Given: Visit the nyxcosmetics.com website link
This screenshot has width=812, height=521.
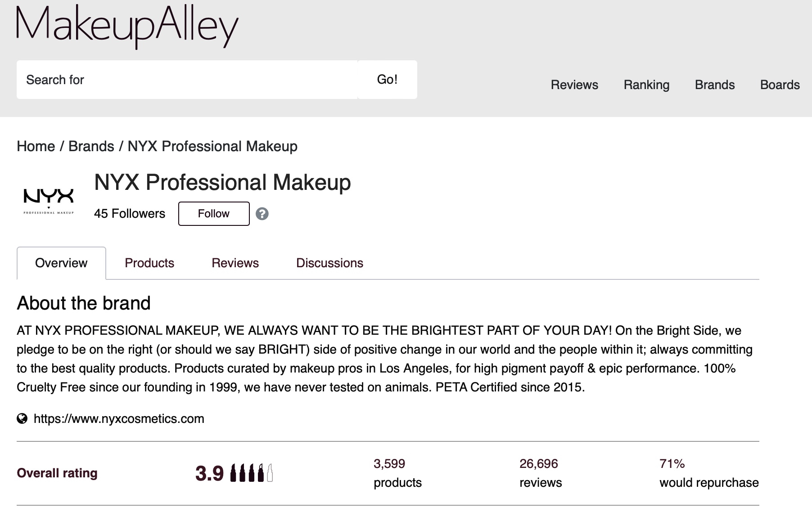Looking at the screenshot, I should tap(119, 419).
